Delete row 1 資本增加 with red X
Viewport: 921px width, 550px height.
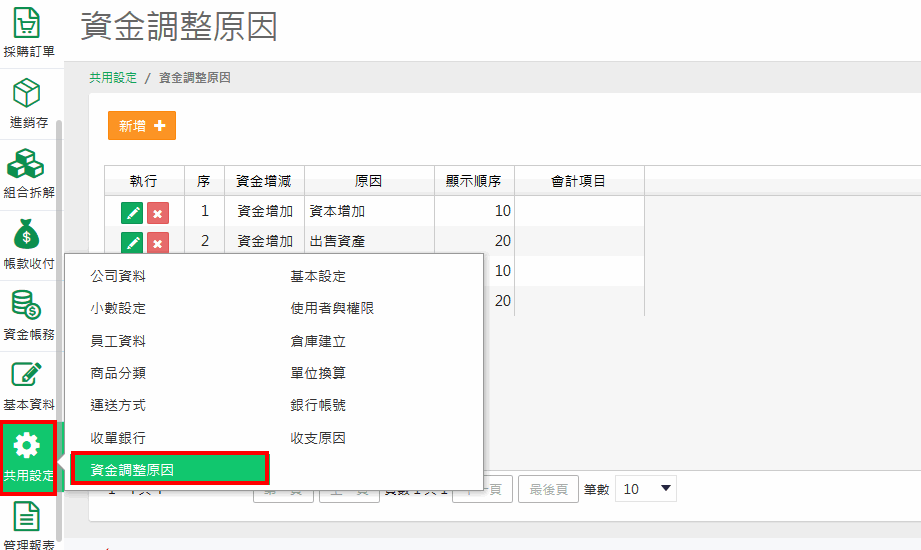coord(157,213)
